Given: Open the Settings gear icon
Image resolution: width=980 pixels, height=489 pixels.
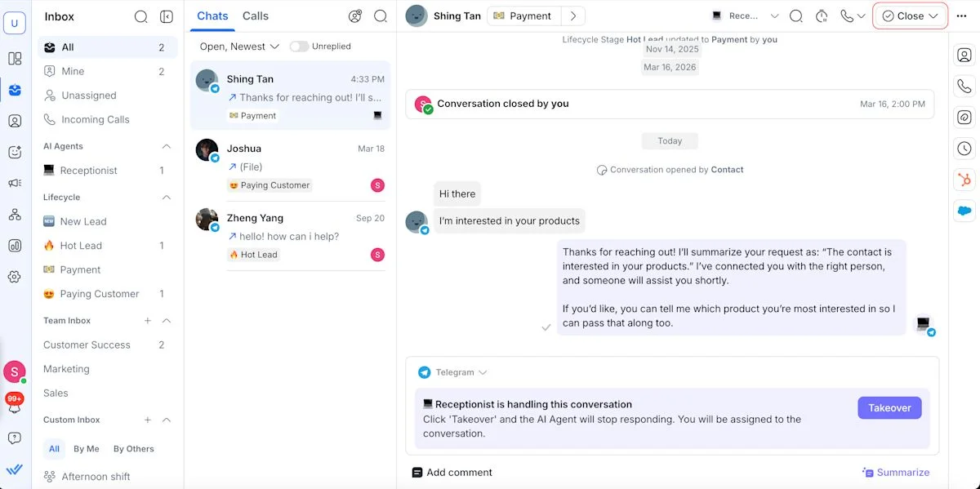Looking at the screenshot, I should coord(15,277).
